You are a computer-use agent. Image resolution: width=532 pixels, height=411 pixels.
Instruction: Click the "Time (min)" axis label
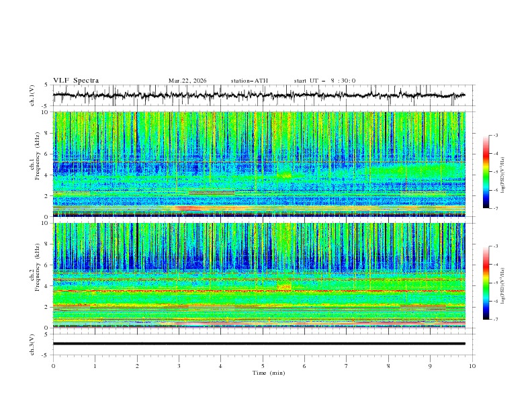269,373
